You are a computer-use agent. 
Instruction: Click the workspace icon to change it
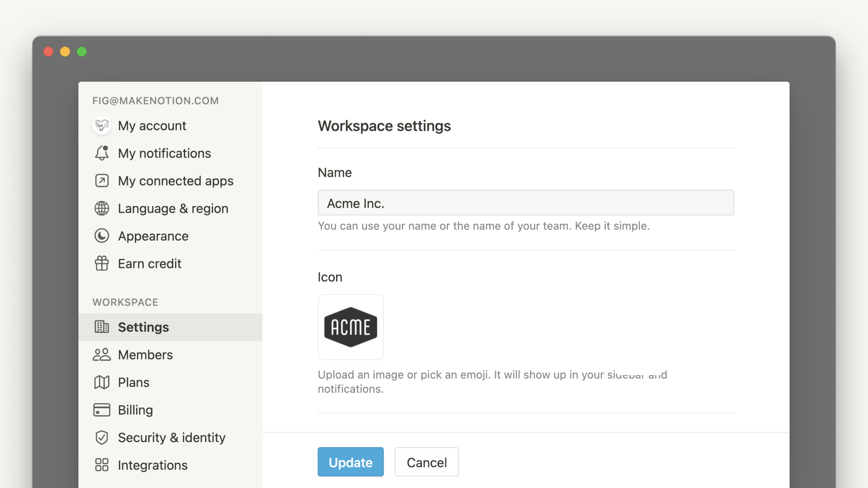point(351,326)
